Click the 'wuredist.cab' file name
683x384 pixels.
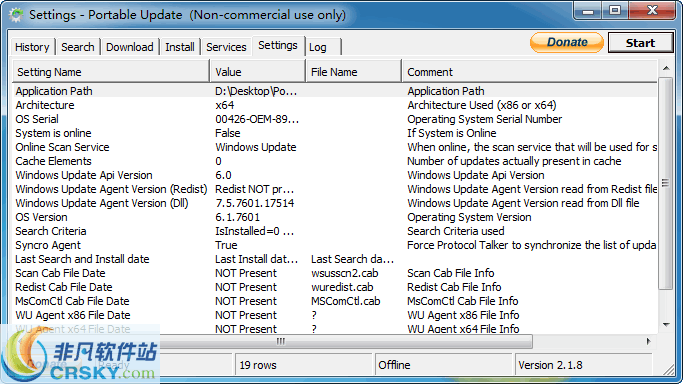[342, 287]
